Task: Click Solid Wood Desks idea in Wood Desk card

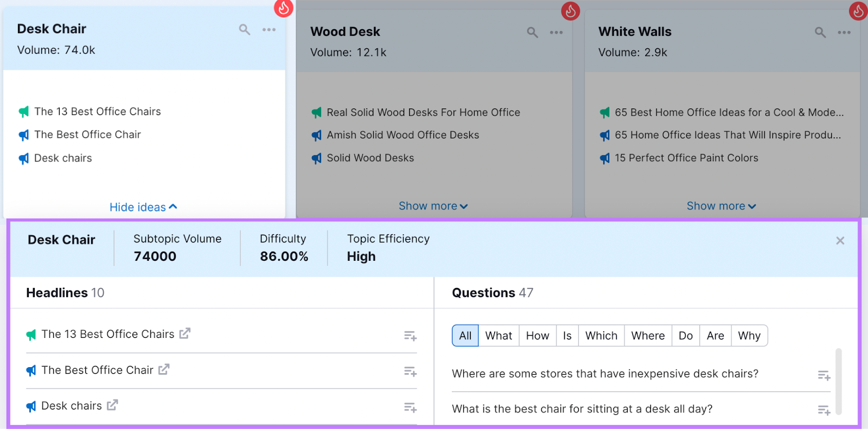Action: [x=371, y=158]
